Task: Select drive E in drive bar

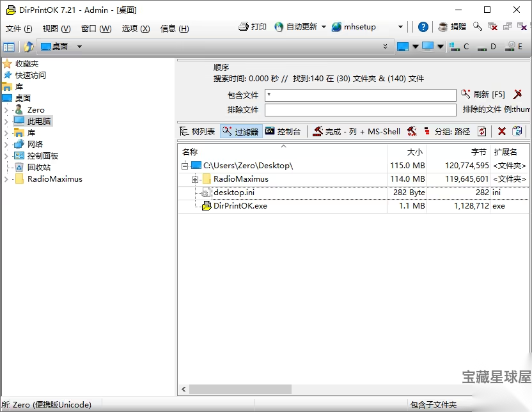Action: coord(513,47)
